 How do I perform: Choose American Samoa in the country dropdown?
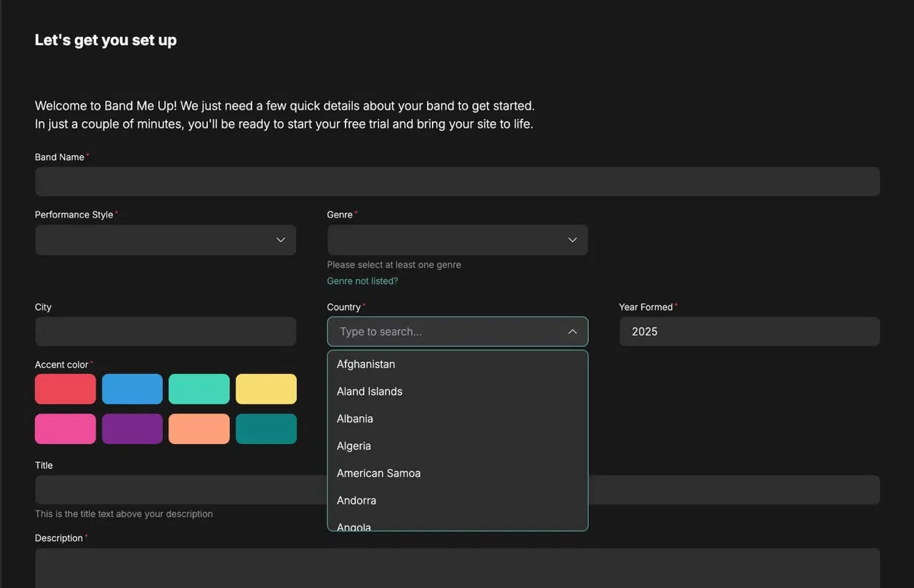tap(378, 473)
